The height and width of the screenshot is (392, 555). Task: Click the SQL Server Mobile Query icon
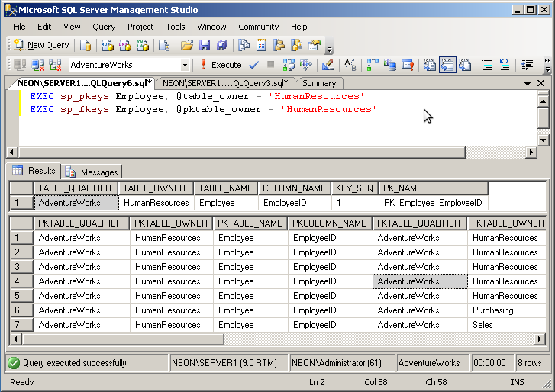164,45
